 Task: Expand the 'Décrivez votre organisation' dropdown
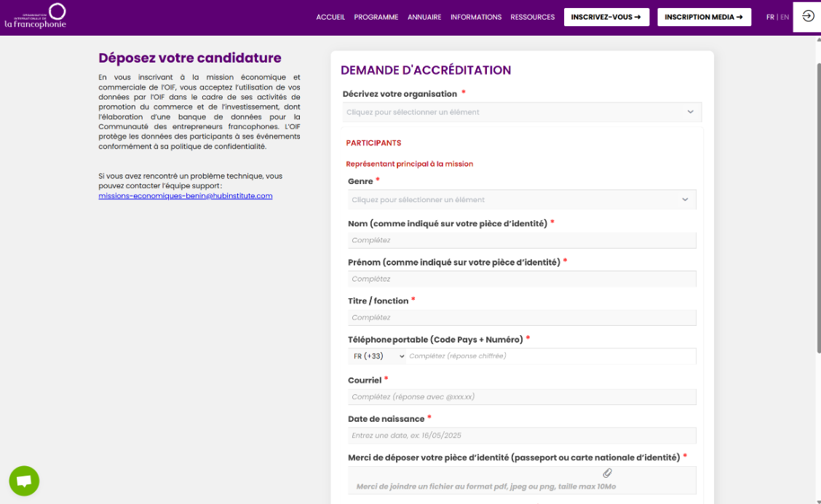pyautogui.click(x=522, y=112)
